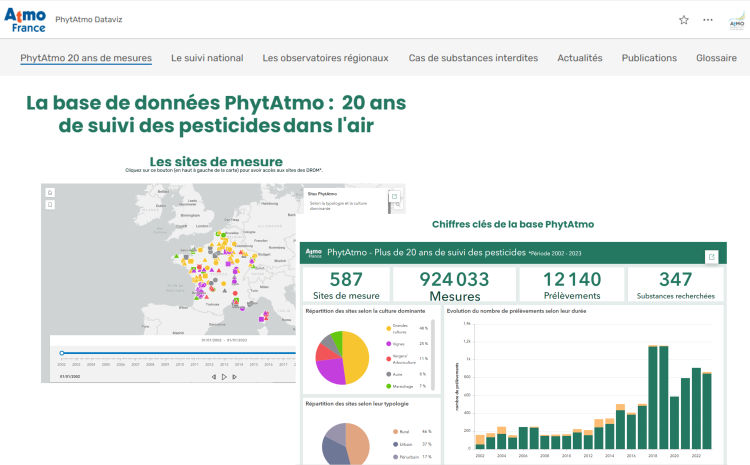
Task: Click the purple square marker on Corsica
Action: tap(261, 319)
